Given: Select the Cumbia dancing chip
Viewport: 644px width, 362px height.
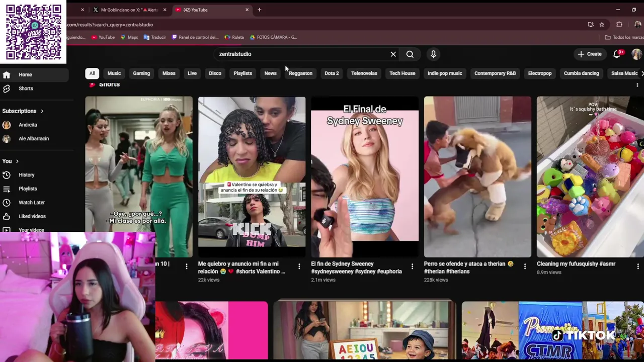Looking at the screenshot, I should coord(581,73).
